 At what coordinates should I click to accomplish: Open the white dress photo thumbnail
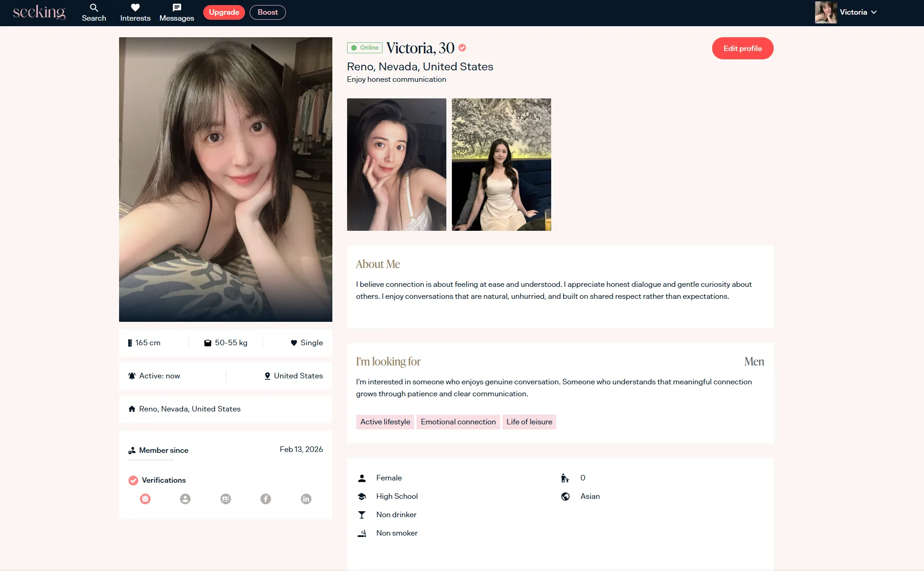[501, 165]
